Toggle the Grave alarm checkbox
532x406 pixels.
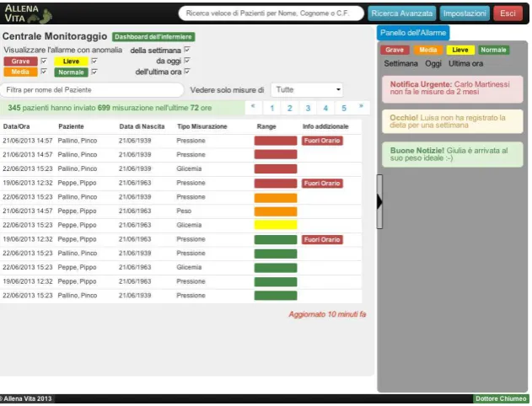click(x=44, y=61)
